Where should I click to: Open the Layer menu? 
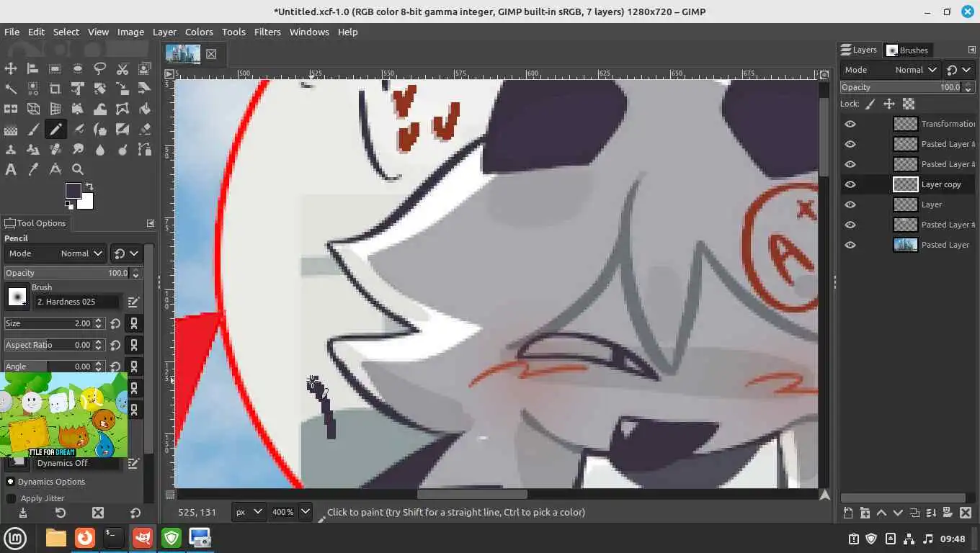(x=164, y=32)
